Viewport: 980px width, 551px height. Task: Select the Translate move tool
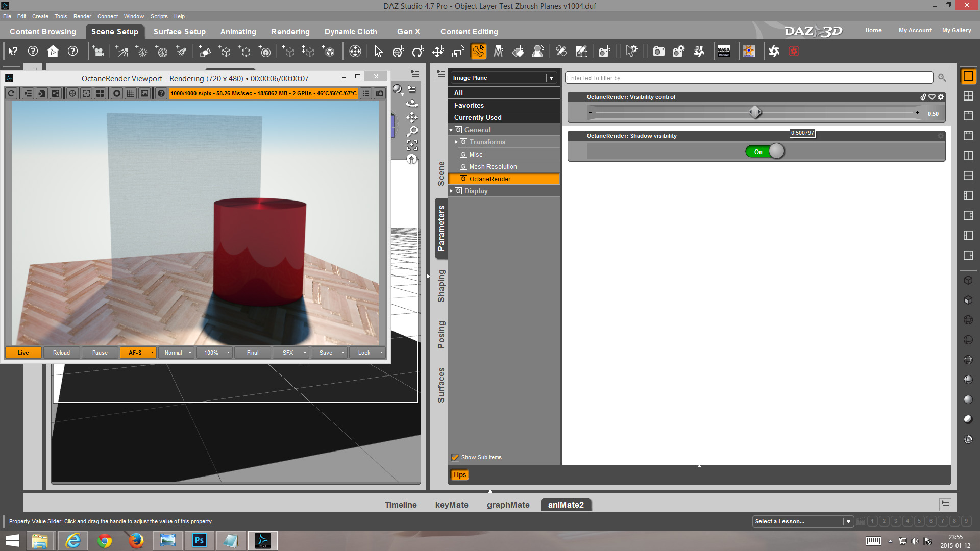(438, 52)
